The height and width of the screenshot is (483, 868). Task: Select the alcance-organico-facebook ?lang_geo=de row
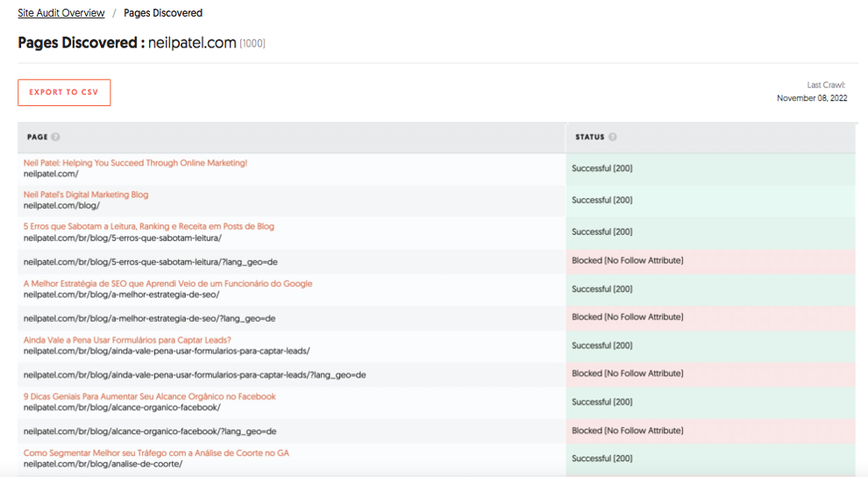point(150,431)
